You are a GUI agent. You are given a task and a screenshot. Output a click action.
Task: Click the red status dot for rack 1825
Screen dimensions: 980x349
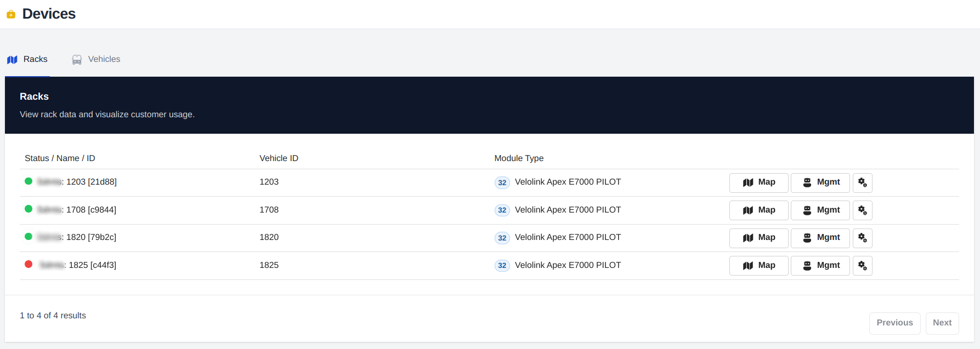pos(29,265)
